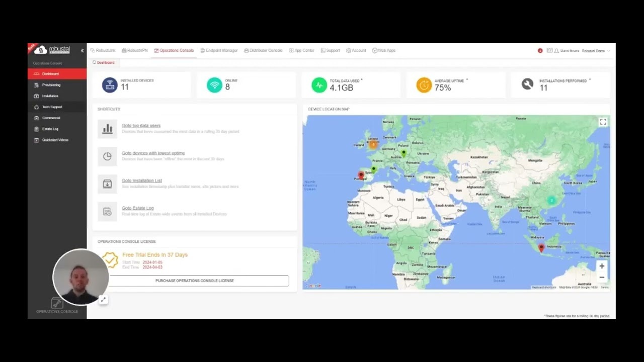Image resolution: width=644 pixels, height=362 pixels.
Task: Click the red map pin over Indonesia
Action: point(541,247)
